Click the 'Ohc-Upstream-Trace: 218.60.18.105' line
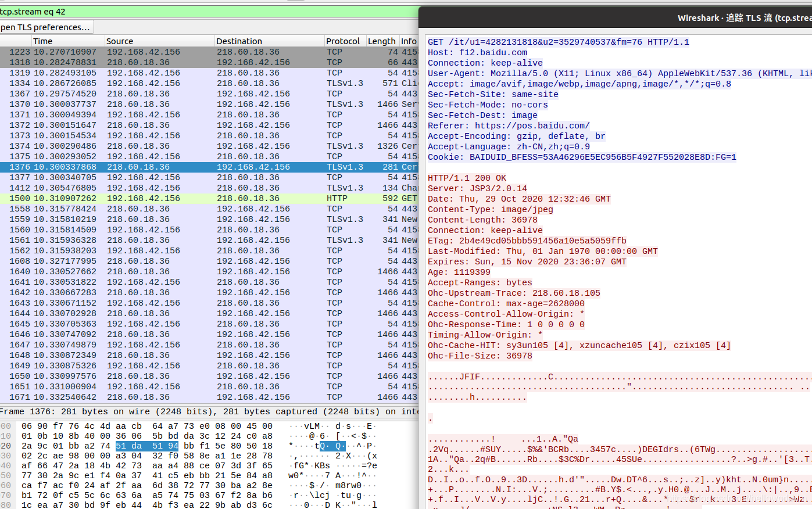 pos(514,293)
